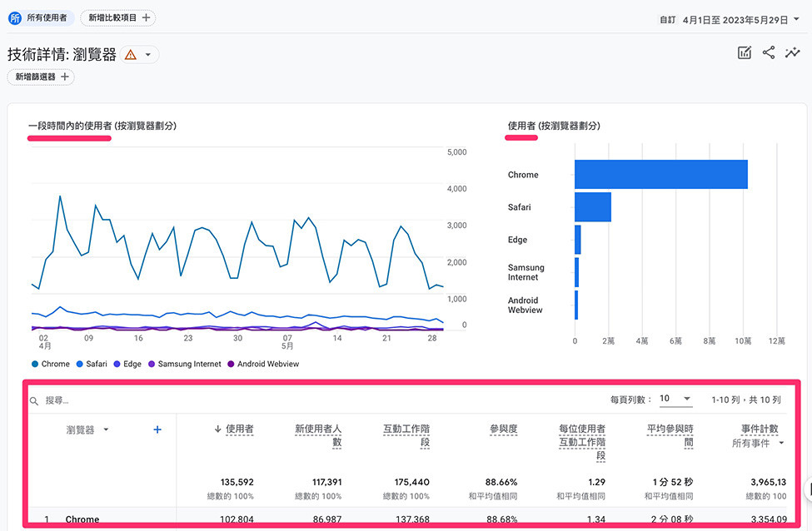Click the sort arrow beside 使用者 column
This screenshot has width=812, height=531.
pos(218,429)
